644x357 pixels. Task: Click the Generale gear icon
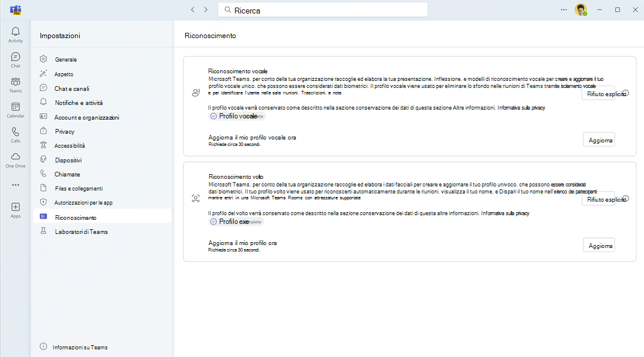(43, 59)
